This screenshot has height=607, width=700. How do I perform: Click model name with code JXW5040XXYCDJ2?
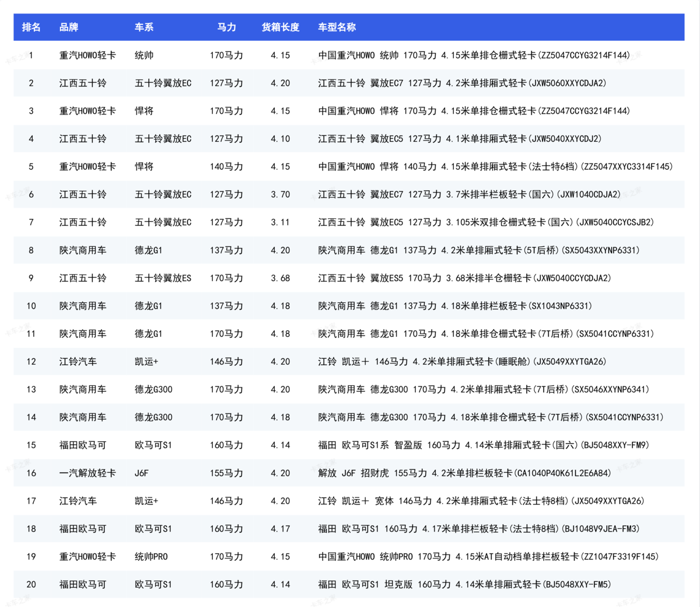pyautogui.click(x=460, y=139)
